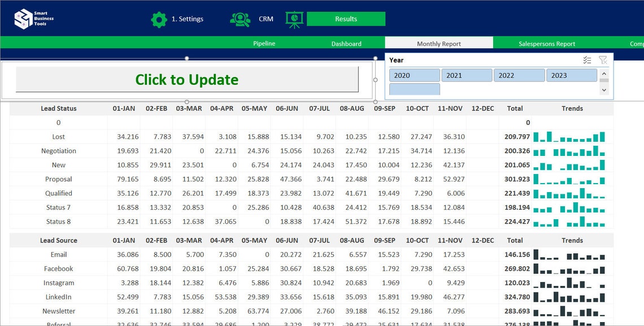
Task: Open the Settings gear icon
Action: pos(159,19)
